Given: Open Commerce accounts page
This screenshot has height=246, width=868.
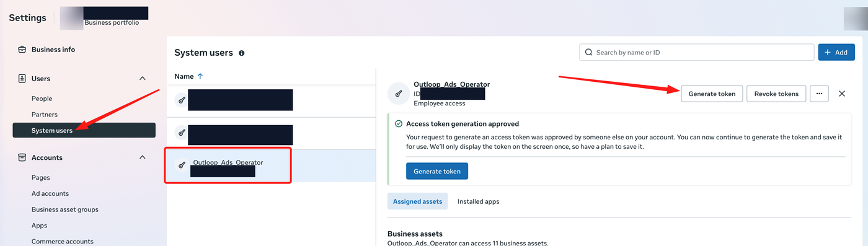Looking at the screenshot, I should [x=63, y=241].
